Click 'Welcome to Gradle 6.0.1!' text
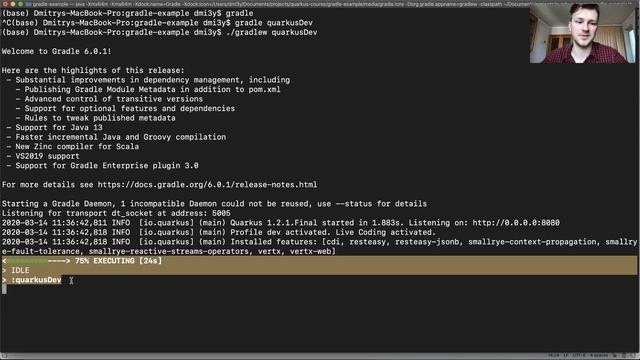640x360 pixels. [x=56, y=51]
